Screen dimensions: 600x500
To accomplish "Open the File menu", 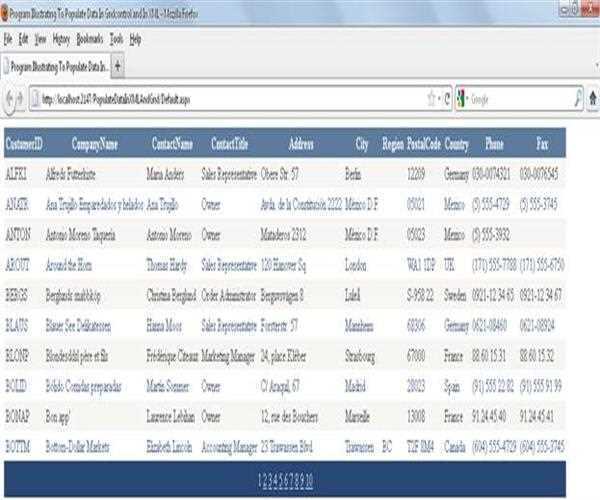I will click(7, 39).
